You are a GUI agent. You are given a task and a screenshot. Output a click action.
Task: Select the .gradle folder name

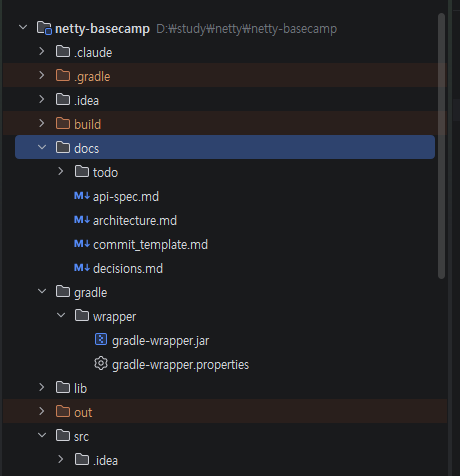(x=92, y=77)
